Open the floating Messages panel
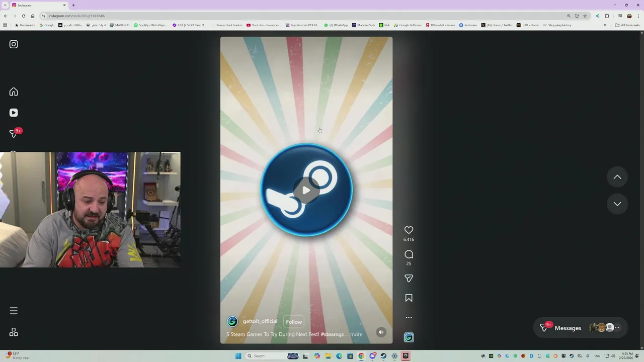Screen dimensions: 644x362 (x=581, y=328)
